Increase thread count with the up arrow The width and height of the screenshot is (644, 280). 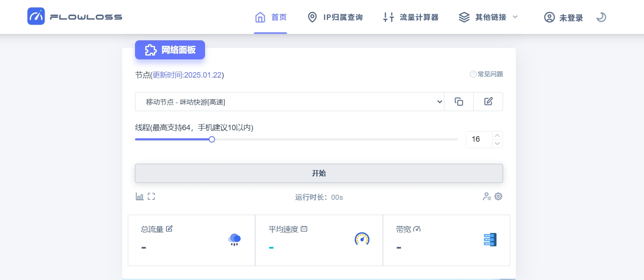pos(497,135)
